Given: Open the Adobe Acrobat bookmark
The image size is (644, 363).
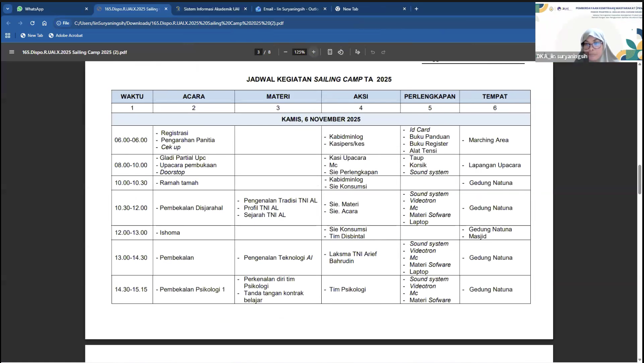Looking at the screenshot, I should (x=66, y=35).
